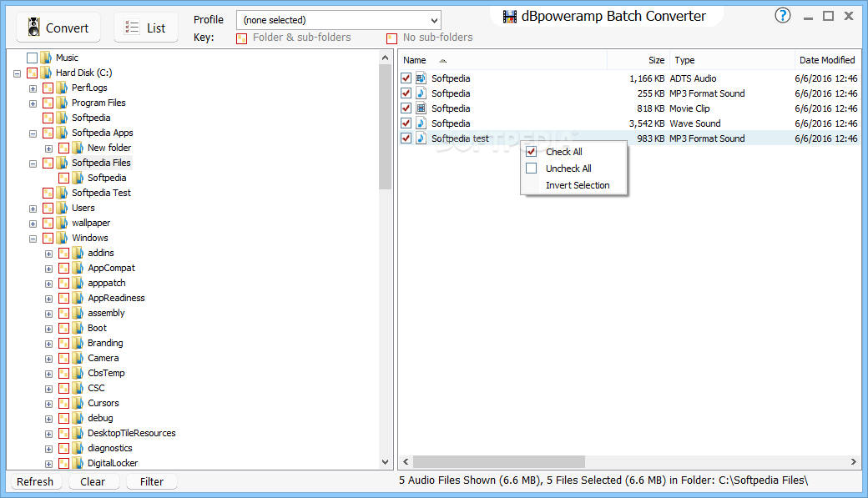
Task: Collapse the Softpedia Apps tree node
Action: [x=33, y=133]
